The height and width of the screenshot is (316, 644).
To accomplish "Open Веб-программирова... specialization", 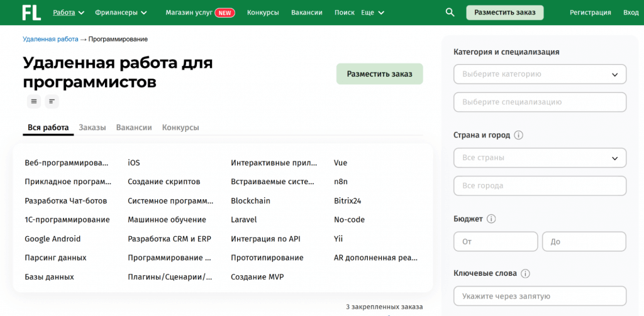I will 67,163.
